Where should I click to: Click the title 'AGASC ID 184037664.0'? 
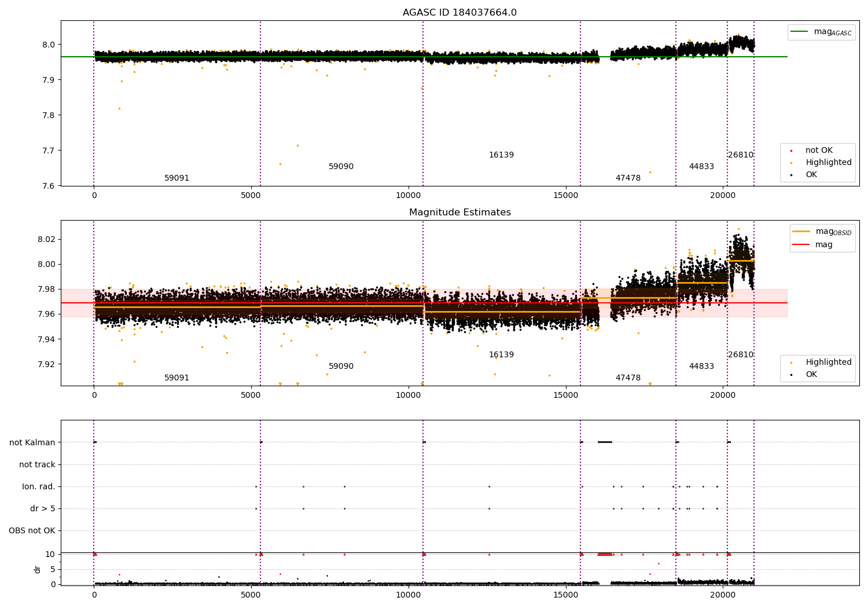pos(459,13)
